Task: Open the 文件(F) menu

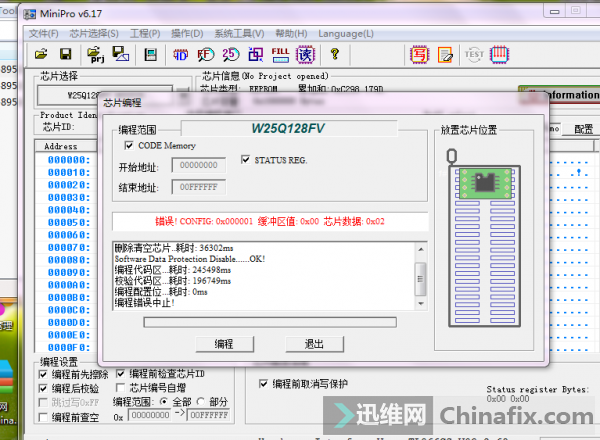Action: [x=44, y=34]
